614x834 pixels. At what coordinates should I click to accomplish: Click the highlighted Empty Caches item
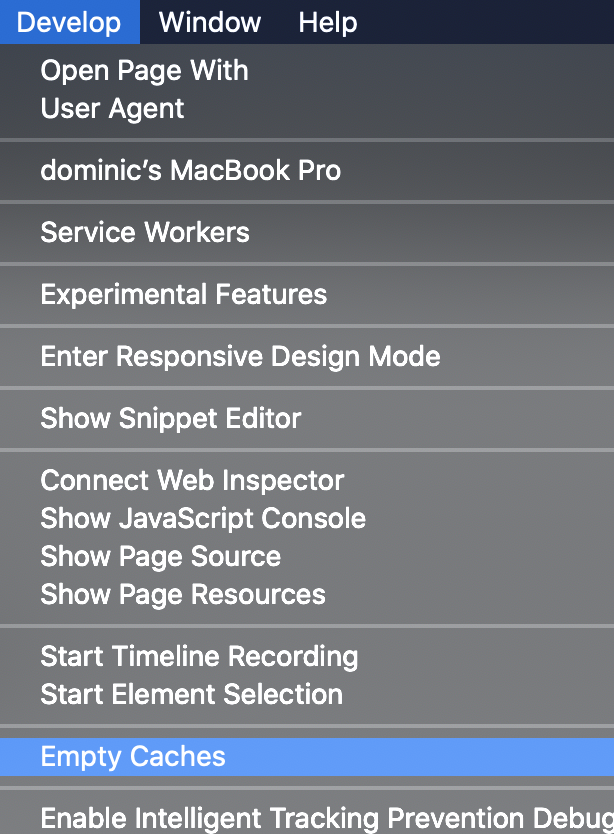133,757
